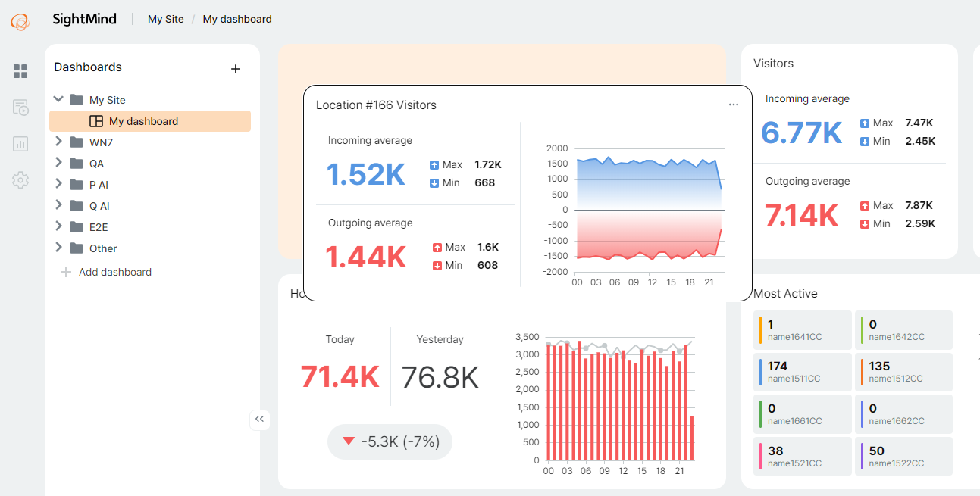This screenshot has width=980, height=496.
Task: Click the plus icon beside Dashboards header
Action: tap(236, 68)
